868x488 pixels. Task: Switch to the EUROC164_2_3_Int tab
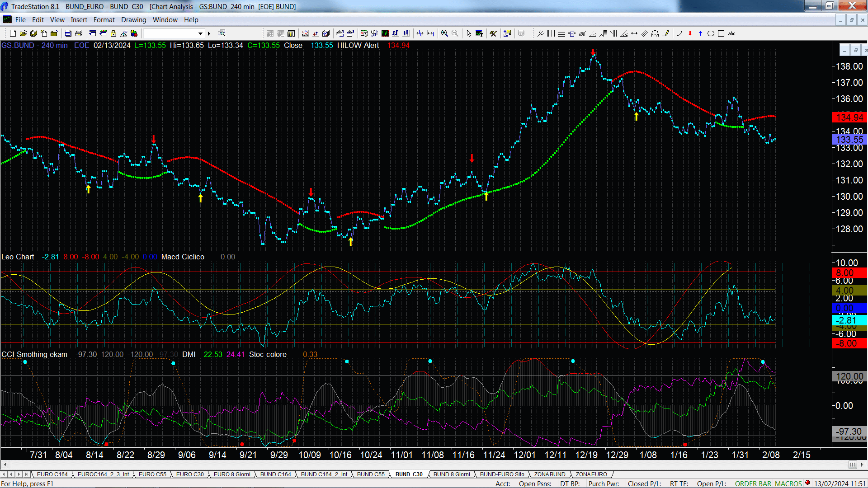(x=103, y=474)
